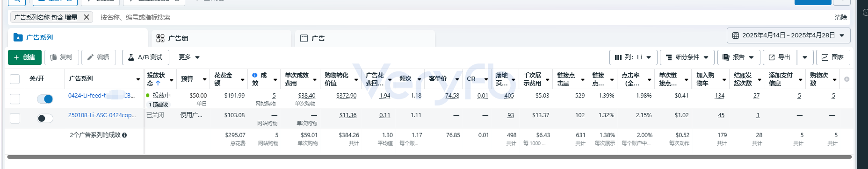
Task: Click the 导出 export button
Action: click(780, 57)
